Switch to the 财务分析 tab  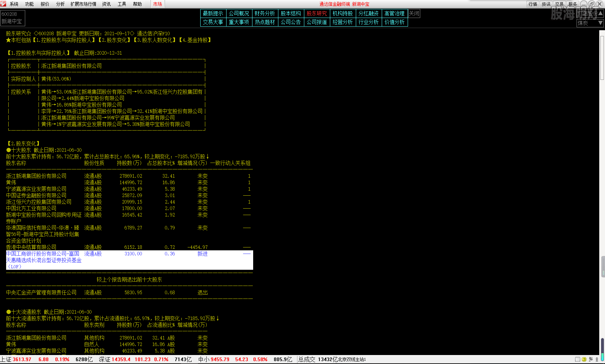[265, 13]
